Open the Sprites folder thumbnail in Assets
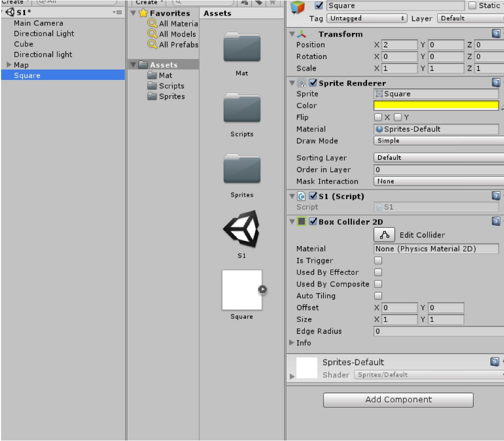 tap(242, 169)
